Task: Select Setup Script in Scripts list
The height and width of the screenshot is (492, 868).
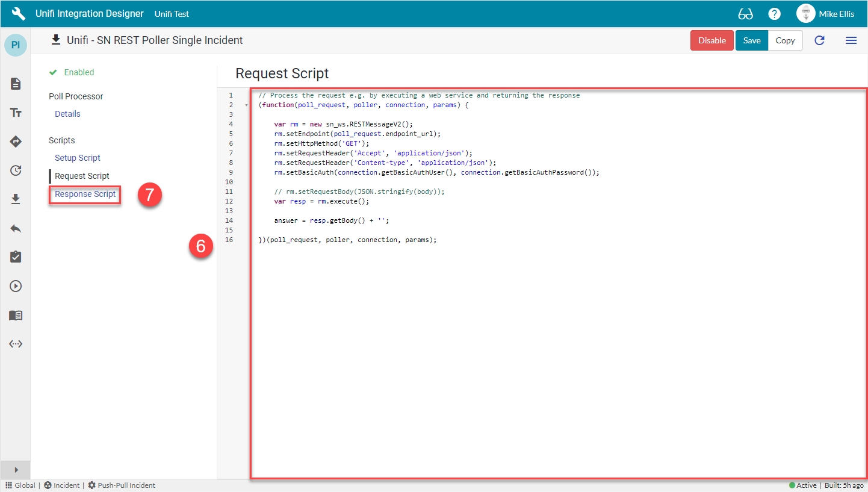Action: click(78, 158)
